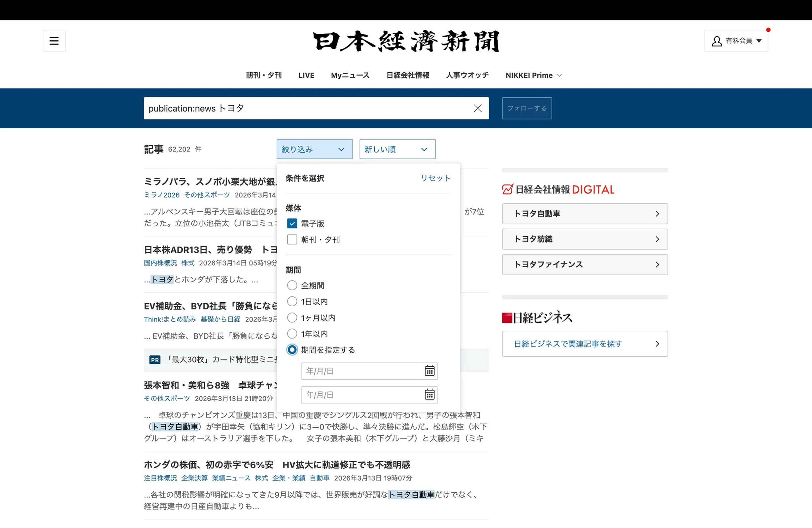
Task: Open article ホンダの株価、初の赤字で6%安
Action: click(277, 465)
